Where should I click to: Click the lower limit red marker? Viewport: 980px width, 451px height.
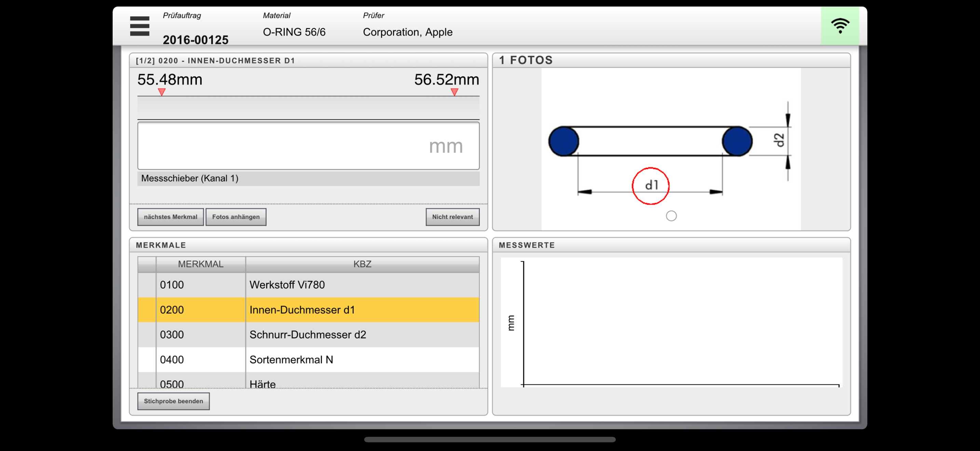(162, 92)
